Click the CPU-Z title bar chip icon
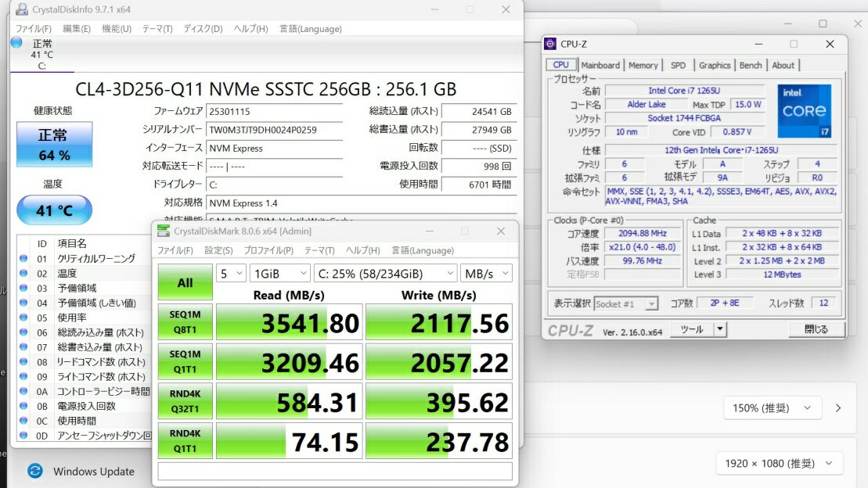The height and width of the screenshot is (488, 868). 551,44
